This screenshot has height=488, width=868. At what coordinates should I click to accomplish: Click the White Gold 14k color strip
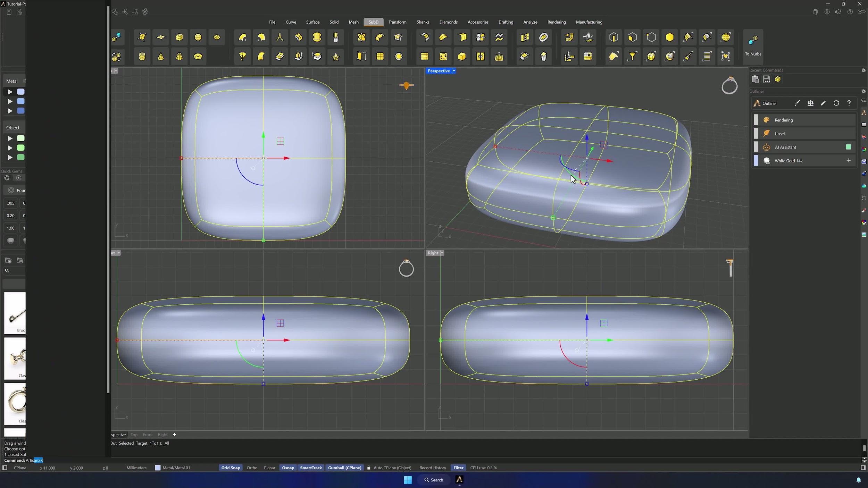[x=756, y=161]
